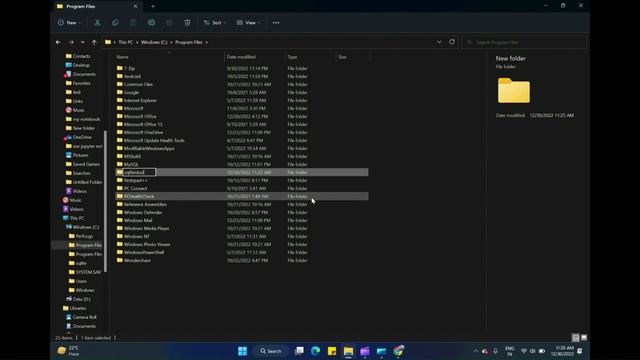Click the chevron after This PC in breadcrumb
The image size is (640, 360).
click(x=137, y=42)
